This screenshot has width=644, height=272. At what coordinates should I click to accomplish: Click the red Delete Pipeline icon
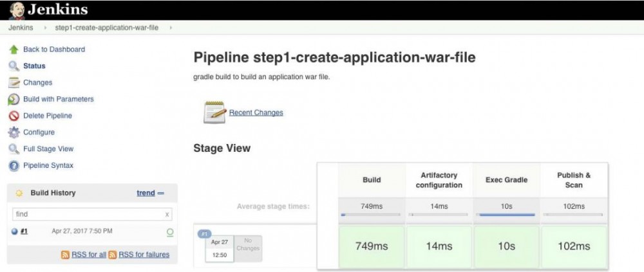(x=14, y=116)
